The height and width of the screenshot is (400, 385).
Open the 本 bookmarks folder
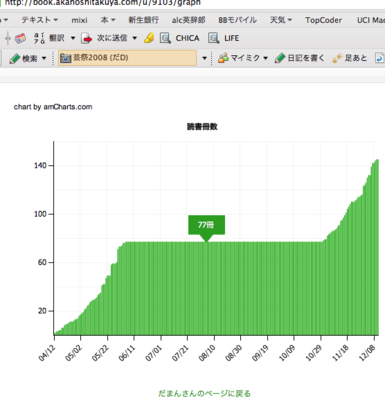point(108,20)
